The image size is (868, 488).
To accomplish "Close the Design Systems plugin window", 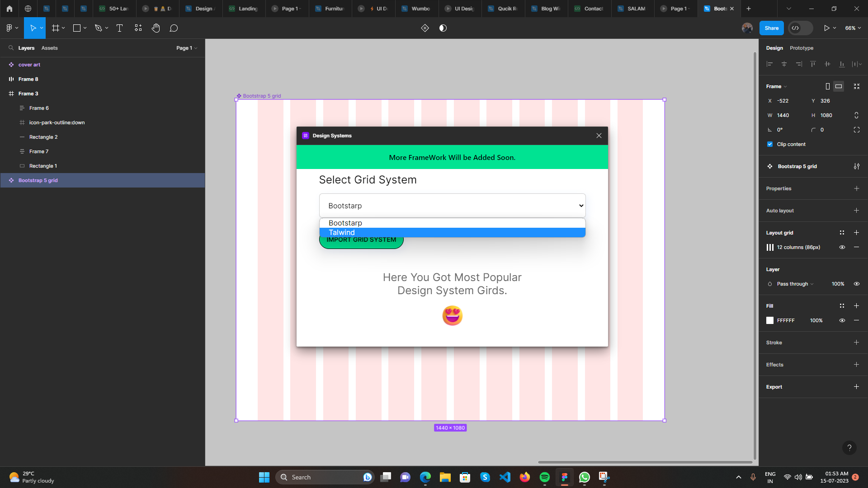I will click(x=599, y=136).
